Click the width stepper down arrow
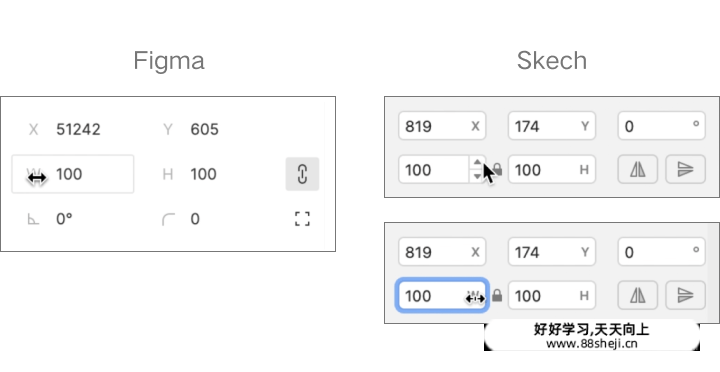The image size is (720, 372). [477, 176]
